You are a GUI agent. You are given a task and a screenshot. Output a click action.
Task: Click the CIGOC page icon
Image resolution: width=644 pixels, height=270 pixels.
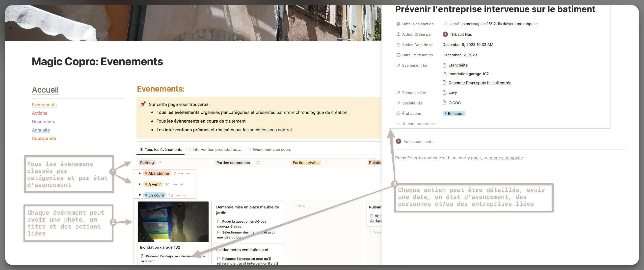click(x=445, y=103)
